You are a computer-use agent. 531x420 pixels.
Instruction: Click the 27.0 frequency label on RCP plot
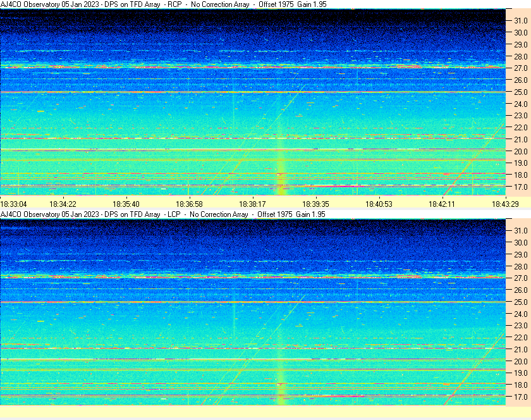521,68
